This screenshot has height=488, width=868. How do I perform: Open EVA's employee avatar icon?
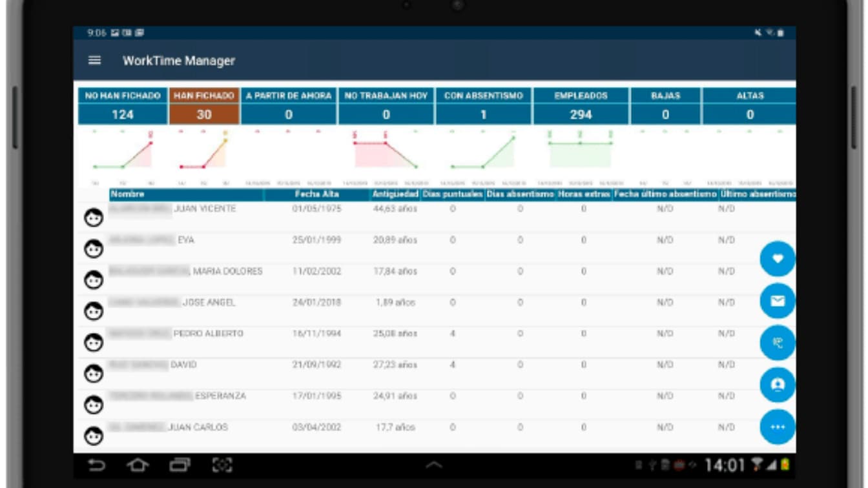point(94,247)
